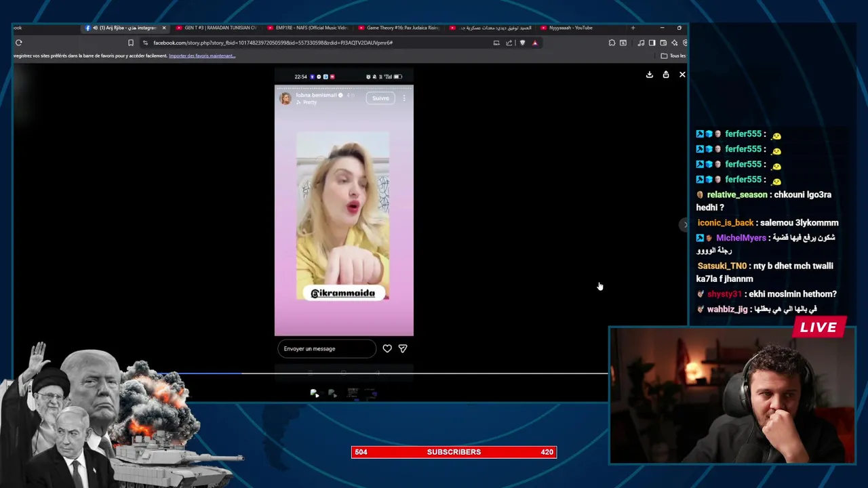Close the Arij Rjiba Facebook tab

tap(164, 28)
